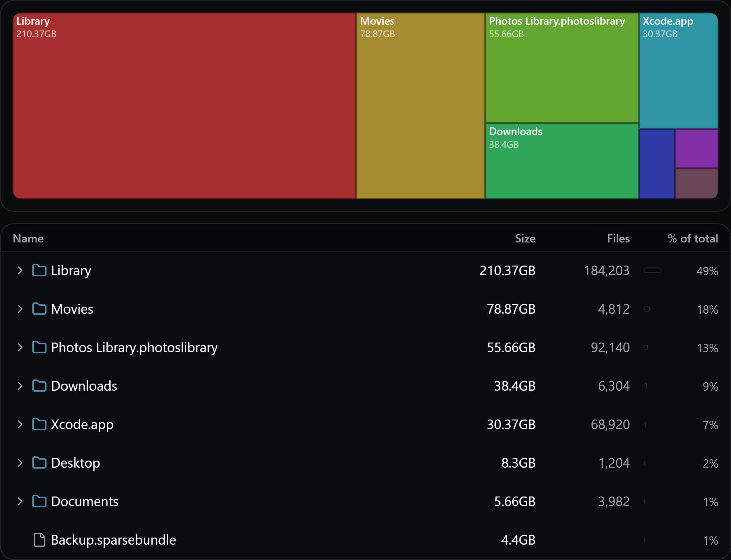This screenshot has height=560, width=731.
Task: Click the 8.3GB size value
Action: [518, 463]
